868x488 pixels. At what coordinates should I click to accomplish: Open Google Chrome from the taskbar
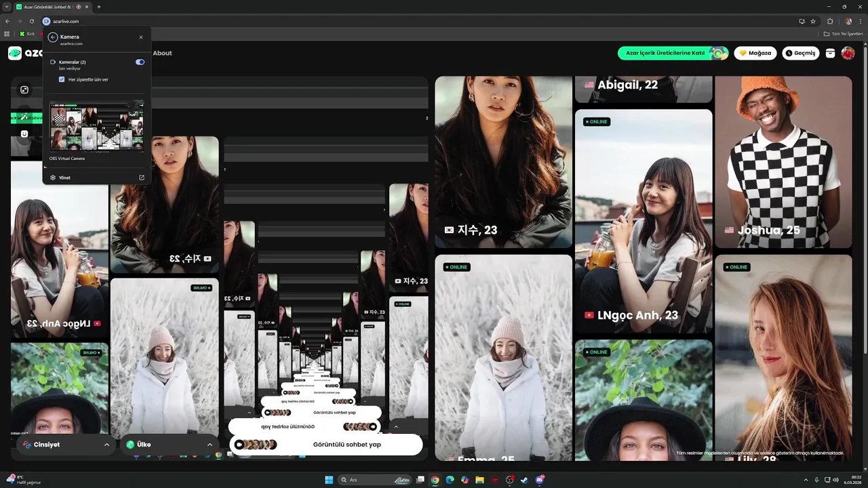click(x=435, y=480)
